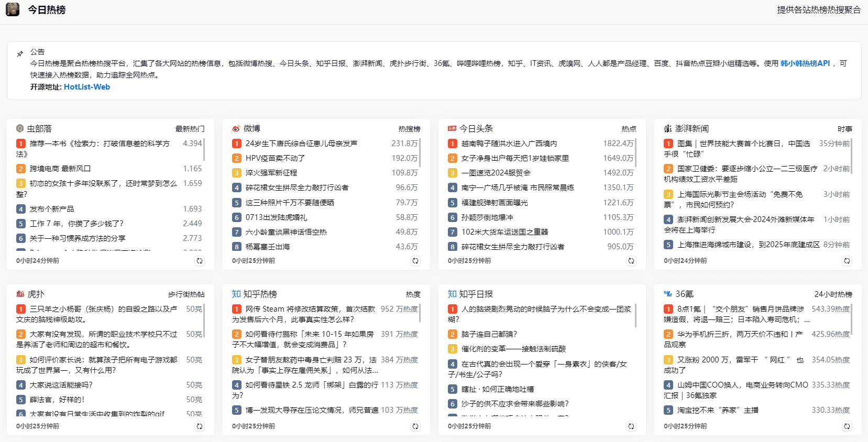The image size is (868, 442).
Task: Click the 知乎热榜 logo icon
Action: coord(236,294)
